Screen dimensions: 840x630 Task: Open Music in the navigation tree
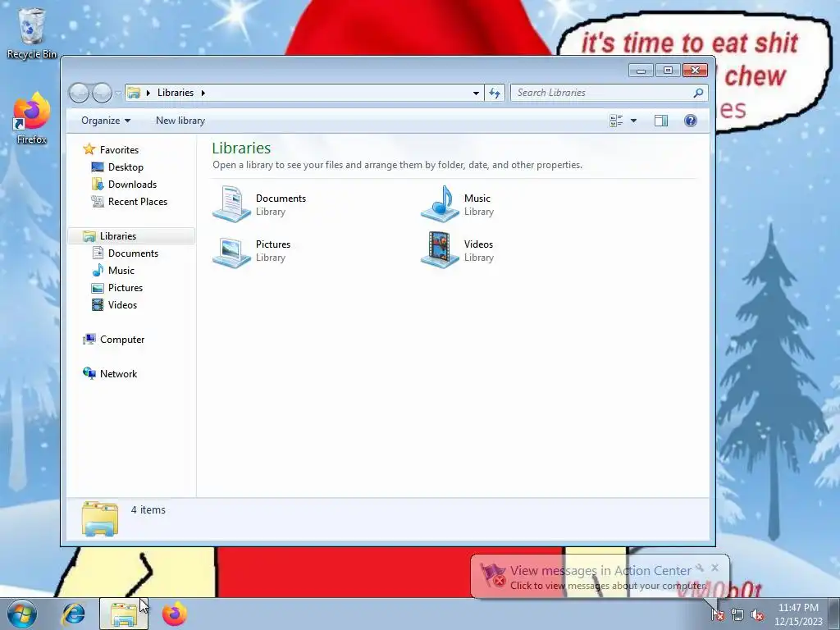click(121, 271)
